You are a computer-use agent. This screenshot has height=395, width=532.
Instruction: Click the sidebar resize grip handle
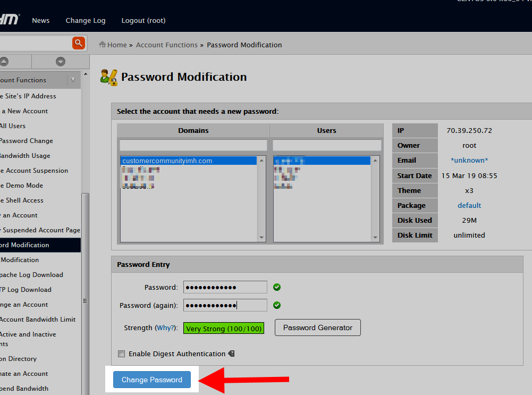[x=85, y=301]
